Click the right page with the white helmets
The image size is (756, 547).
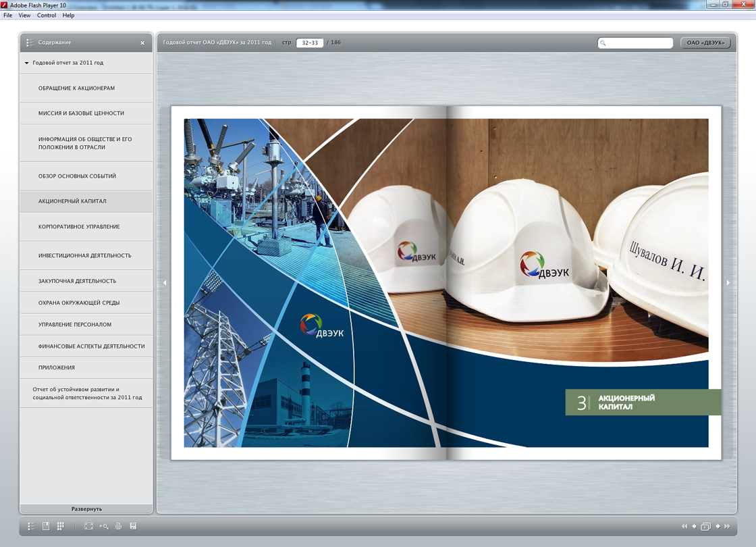(584, 283)
